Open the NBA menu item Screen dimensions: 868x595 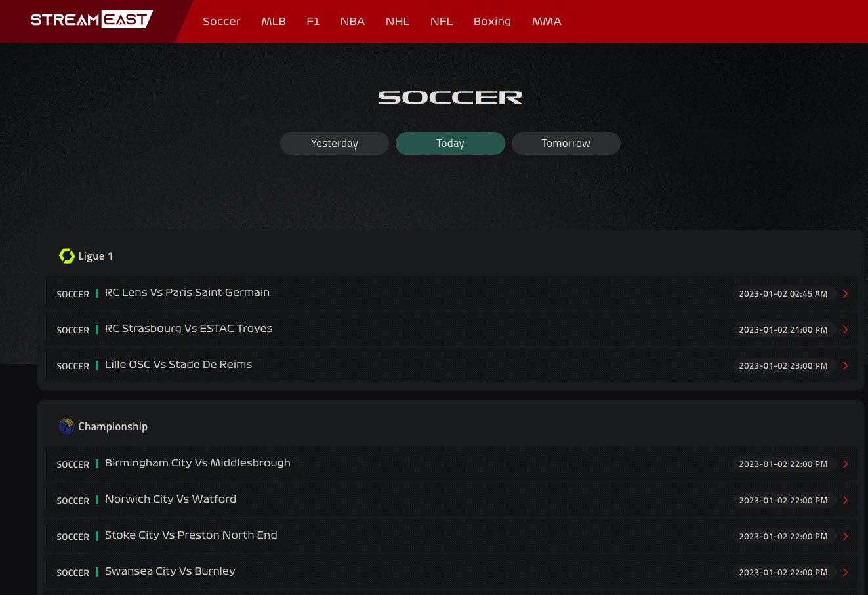tap(352, 21)
